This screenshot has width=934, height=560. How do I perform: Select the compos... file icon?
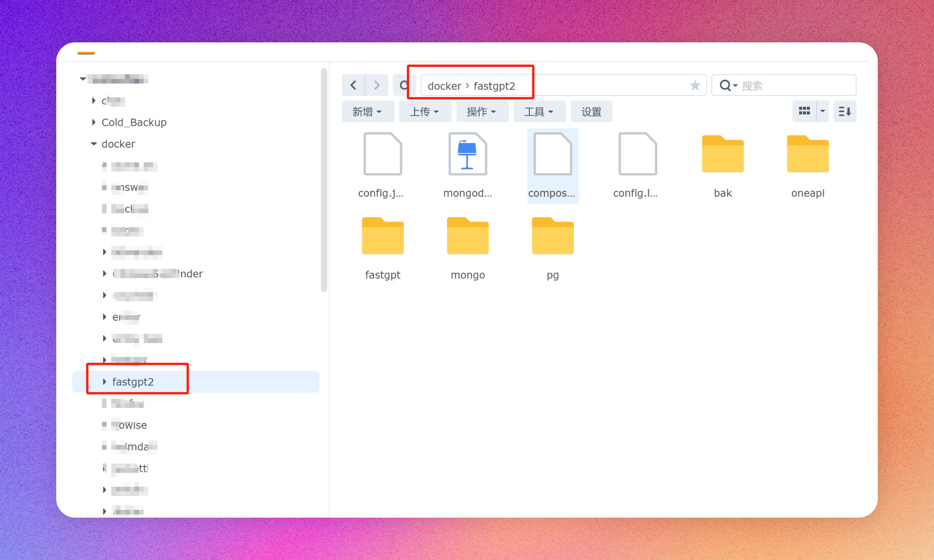click(553, 154)
